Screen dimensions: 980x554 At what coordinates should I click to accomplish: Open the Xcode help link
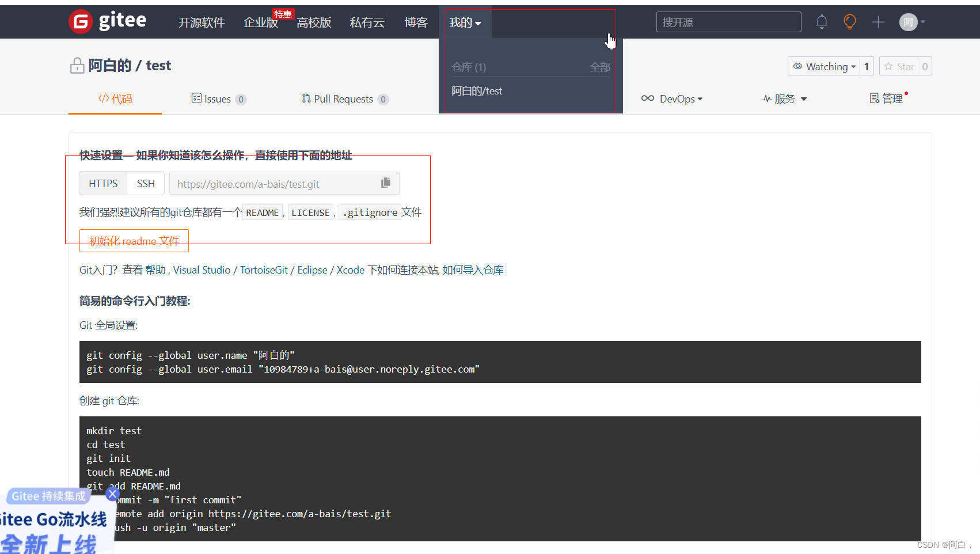tap(351, 270)
